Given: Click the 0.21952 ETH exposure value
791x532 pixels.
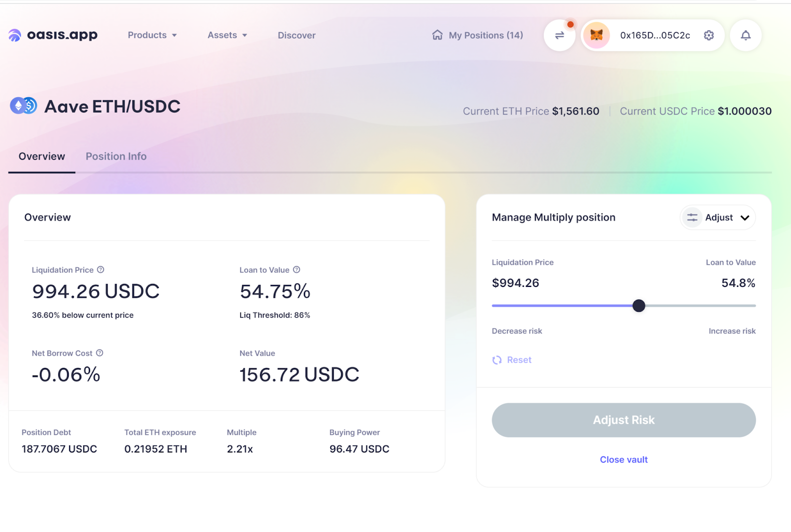Looking at the screenshot, I should [156, 449].
